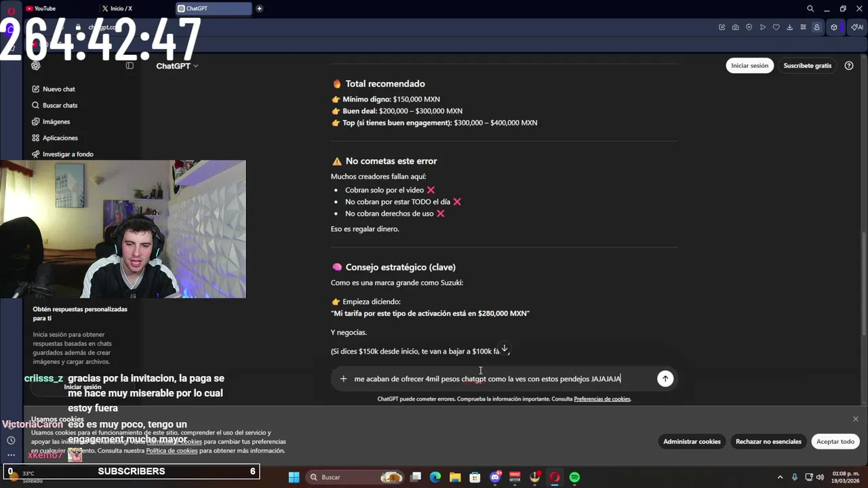
Task: Open the browser downloads icon
Action: coord(790,27)
